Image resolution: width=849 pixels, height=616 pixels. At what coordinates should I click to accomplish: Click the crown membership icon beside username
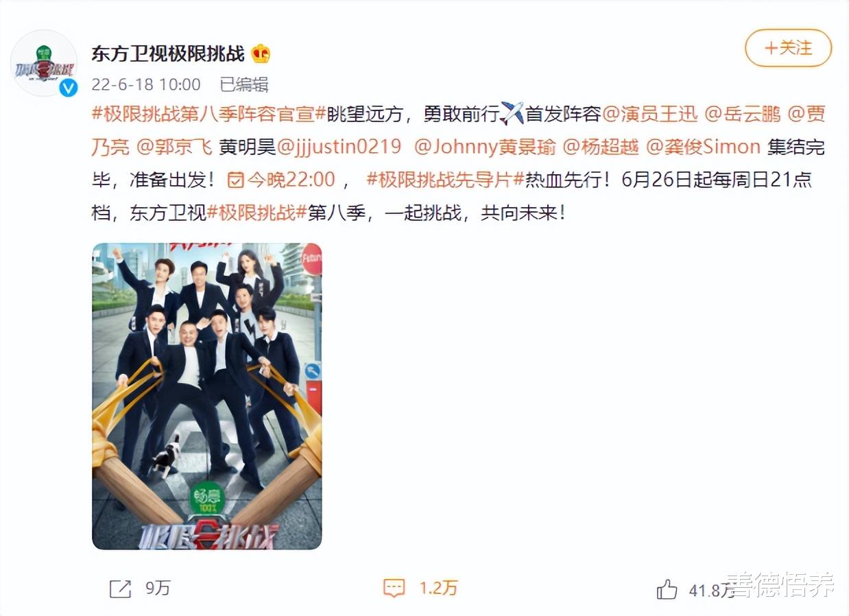pyautogui.click(x=261, y=53)
